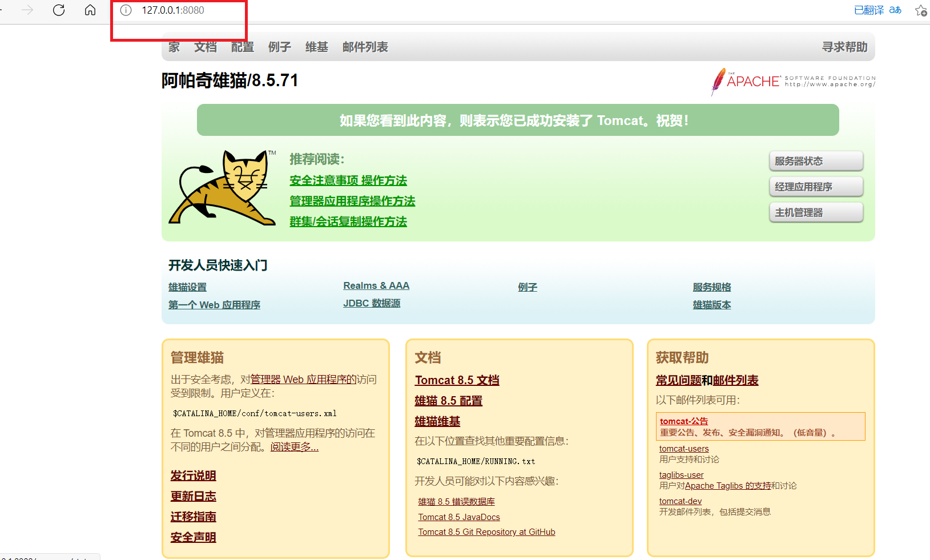This screenshot has width=930, height=560.
Task: Click the forward navigation arrow
Action: (x=27, y=10)
